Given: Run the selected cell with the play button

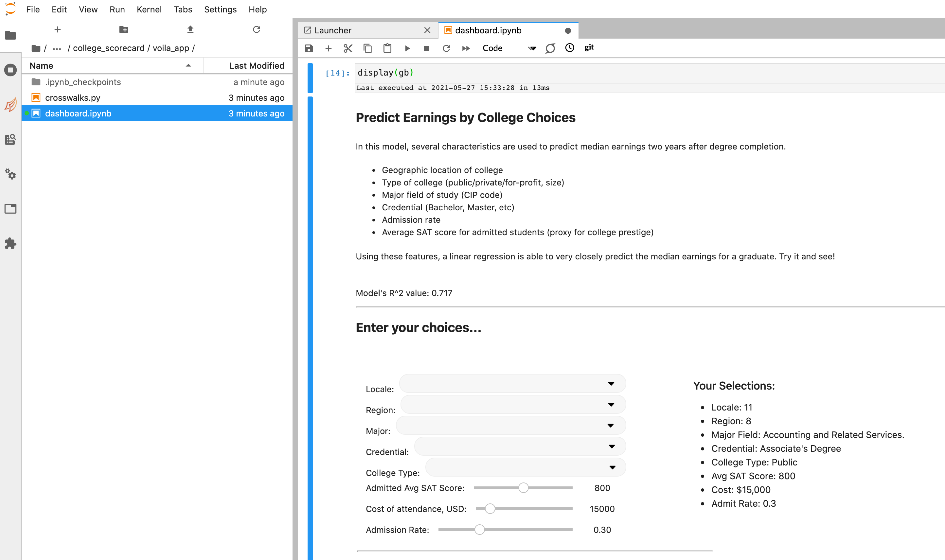Looking at the screenshot, I should coord(407,48).
